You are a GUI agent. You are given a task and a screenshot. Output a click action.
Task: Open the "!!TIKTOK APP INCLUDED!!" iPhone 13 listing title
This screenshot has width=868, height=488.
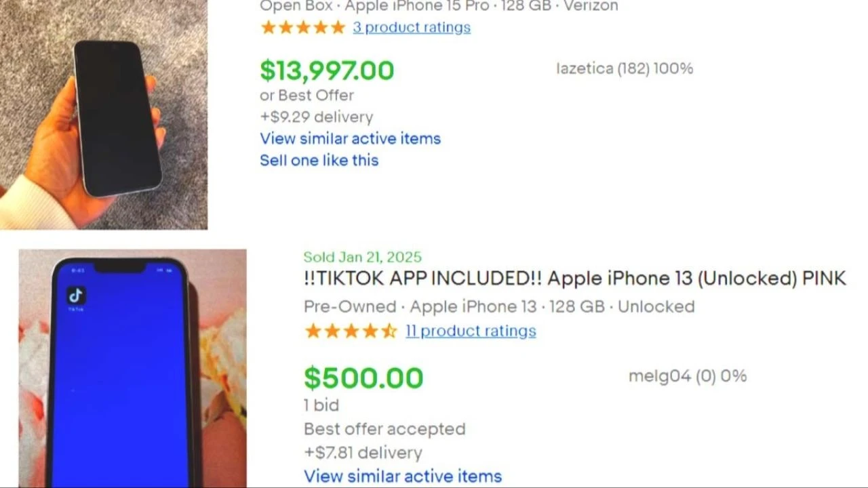pos(574,279)
